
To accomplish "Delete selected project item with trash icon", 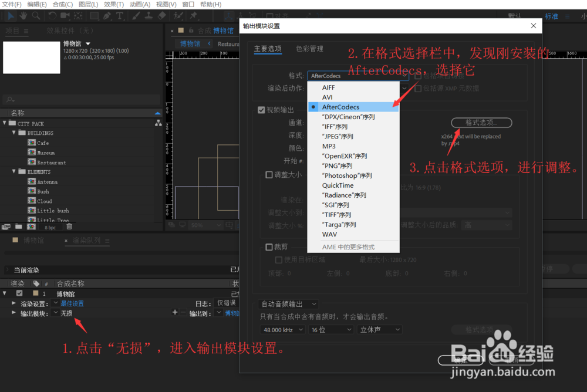I will click(69, 227).
